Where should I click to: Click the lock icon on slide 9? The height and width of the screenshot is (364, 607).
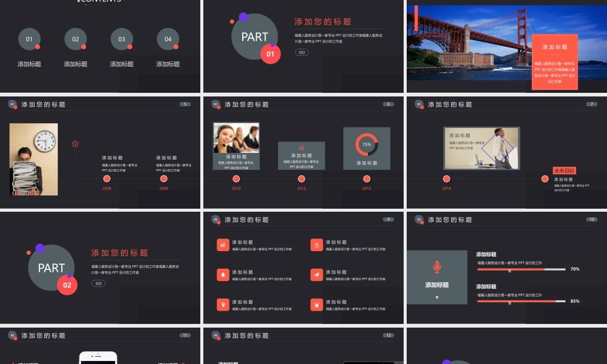point(317,245)
